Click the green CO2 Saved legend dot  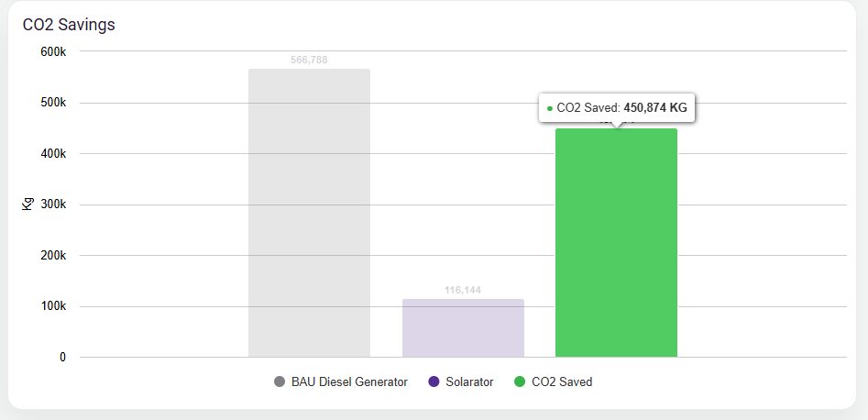tap(521, 381)
